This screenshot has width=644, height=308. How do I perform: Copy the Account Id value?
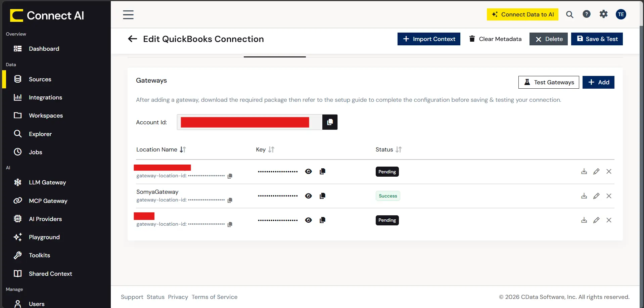coord(330,122)
